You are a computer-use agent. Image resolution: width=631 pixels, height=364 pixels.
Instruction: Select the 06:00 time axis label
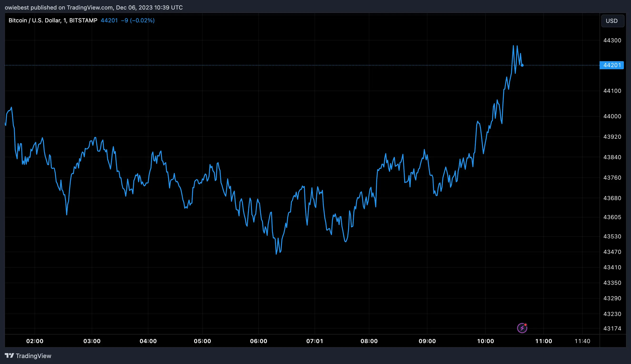[259, 341]
